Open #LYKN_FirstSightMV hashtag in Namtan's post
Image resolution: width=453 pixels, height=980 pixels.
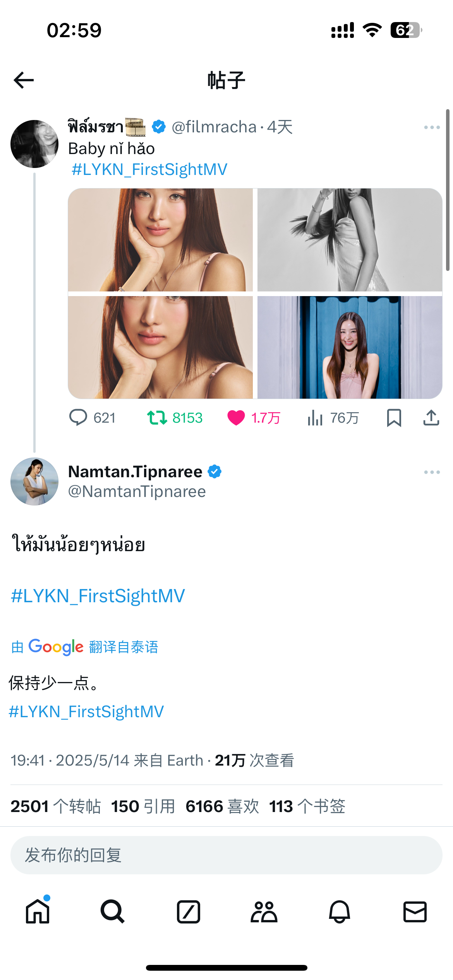(98, 596)
